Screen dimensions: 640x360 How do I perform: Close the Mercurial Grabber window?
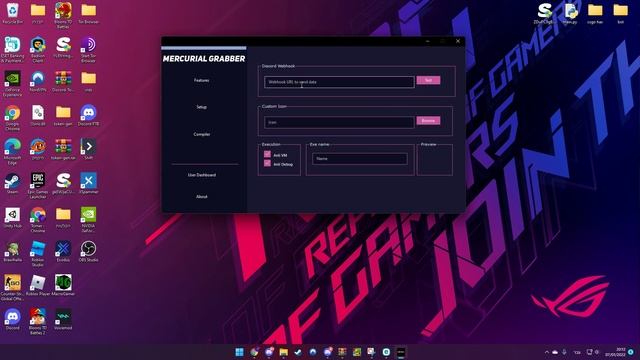point(458,41)
